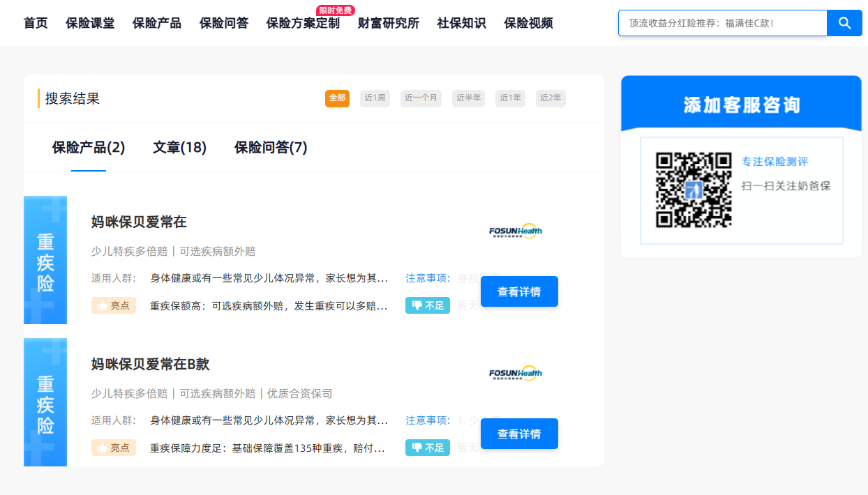Click the FOSUN Health logo for 妈咪保贝爱常在B款
Viewport: 868px width, 495px height.
tap(515, 374)
